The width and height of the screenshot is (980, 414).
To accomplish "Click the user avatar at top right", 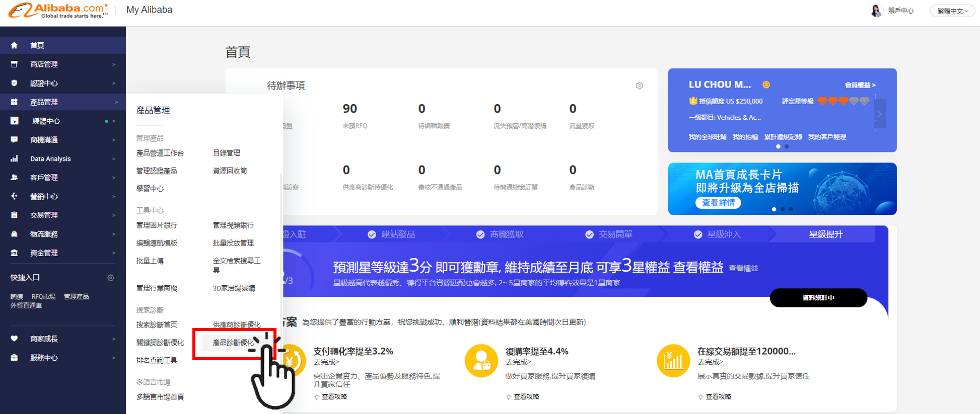I will point(876,11).
